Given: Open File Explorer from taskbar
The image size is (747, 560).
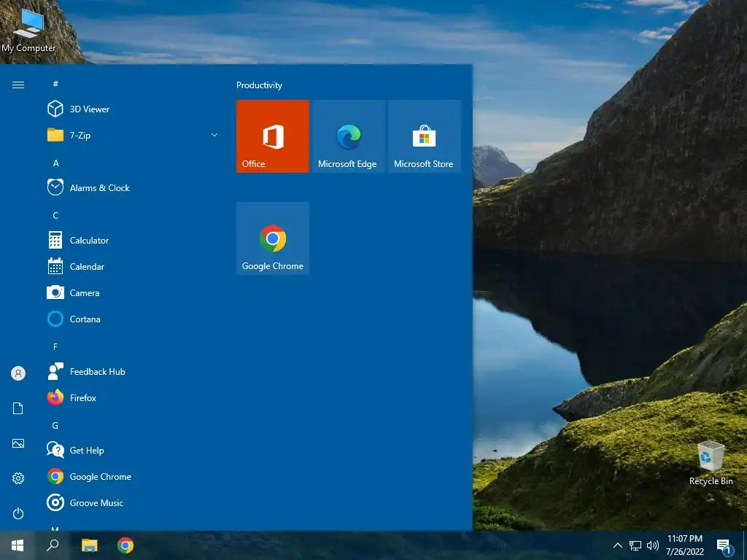Looking at the screenshot, I should [89, 545].
